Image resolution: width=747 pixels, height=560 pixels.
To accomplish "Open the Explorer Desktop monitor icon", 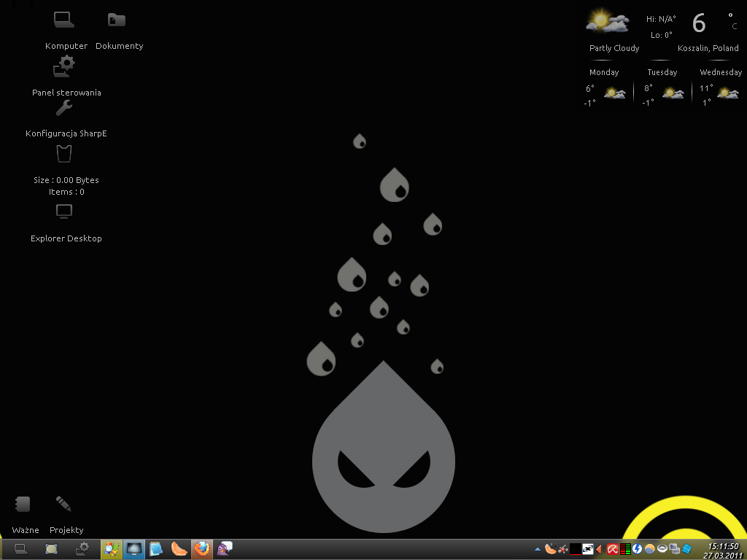I will [x=64, y=211].
